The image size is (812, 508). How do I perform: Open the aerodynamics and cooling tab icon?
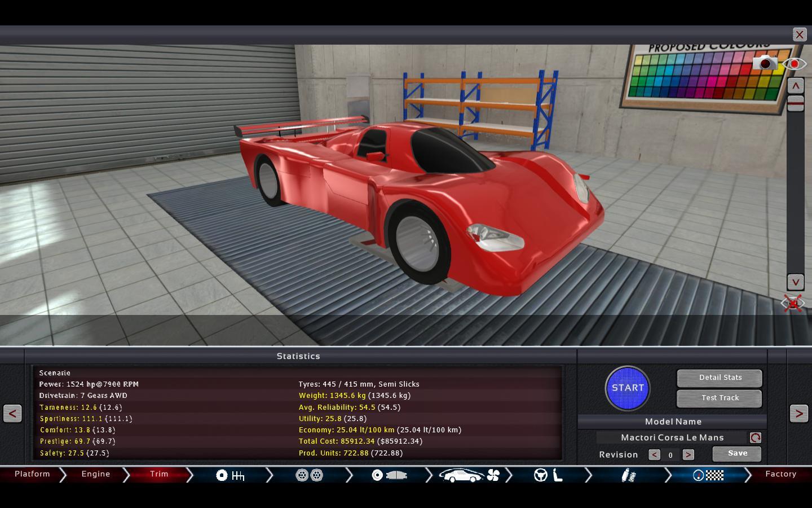(469, 475)
